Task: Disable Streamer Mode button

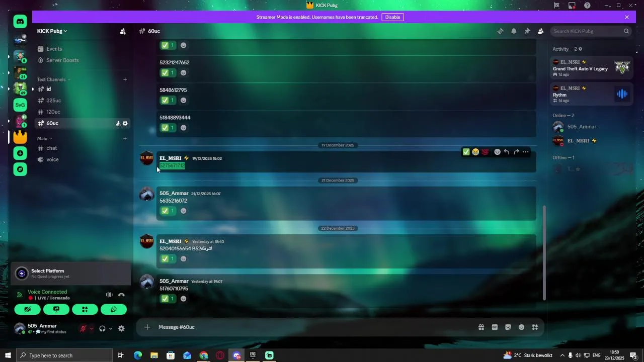Action: pos(392,17)
